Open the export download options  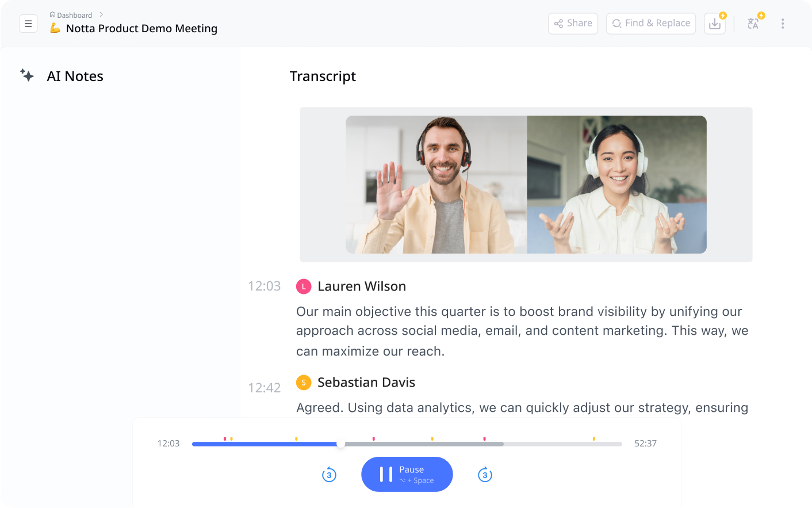[714, 23]
